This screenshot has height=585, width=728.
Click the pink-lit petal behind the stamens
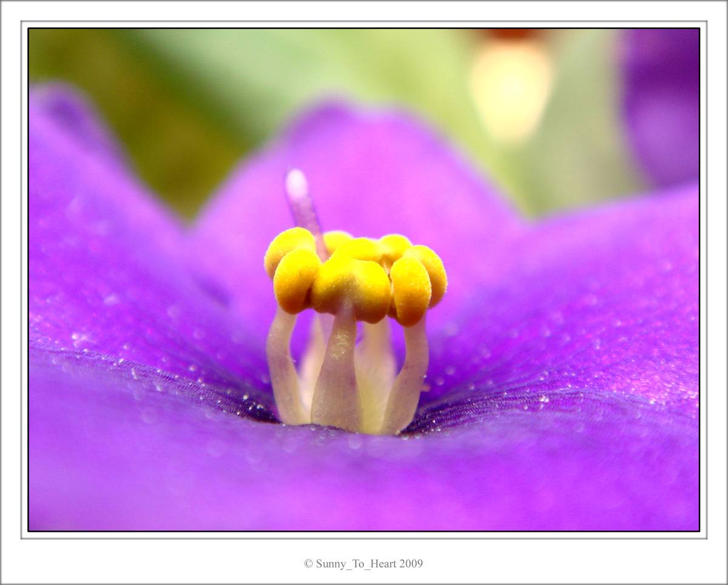(388, 176)
